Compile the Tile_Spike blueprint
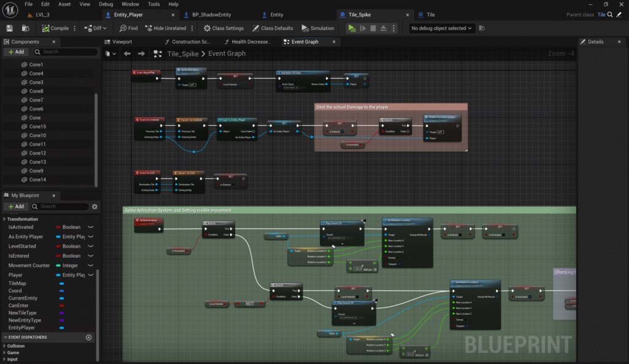629x364 pixels. 55,28
